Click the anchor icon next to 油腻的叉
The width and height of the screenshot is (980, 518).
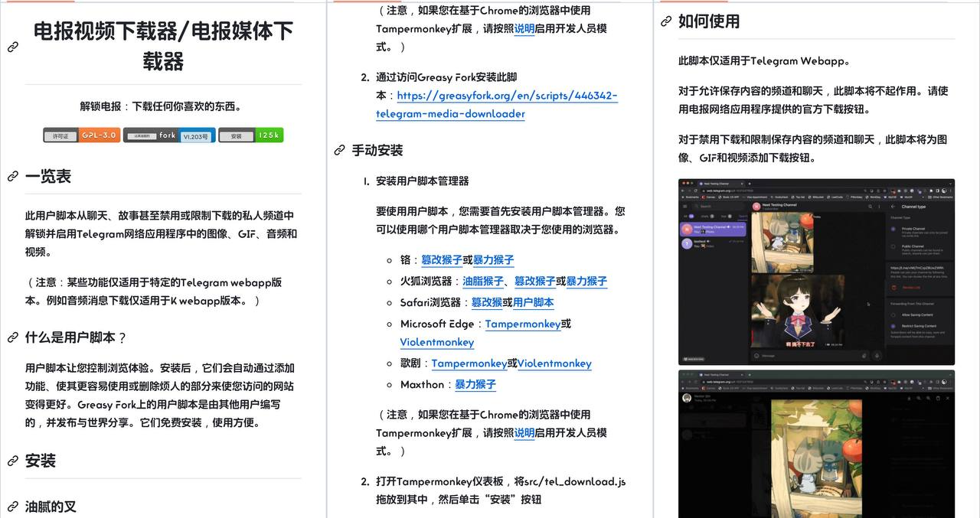pos(13,507)
